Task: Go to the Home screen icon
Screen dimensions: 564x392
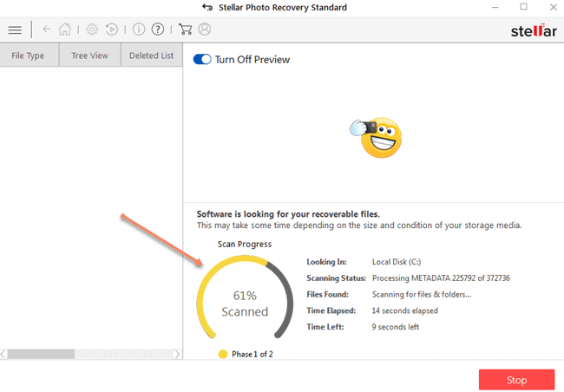Action: pos(64,29)
